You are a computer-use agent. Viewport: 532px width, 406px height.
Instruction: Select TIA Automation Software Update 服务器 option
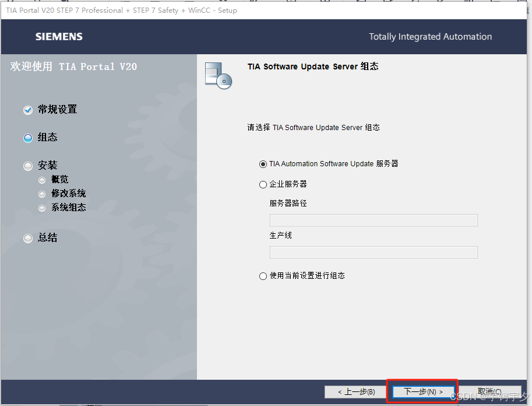point(329,164)
